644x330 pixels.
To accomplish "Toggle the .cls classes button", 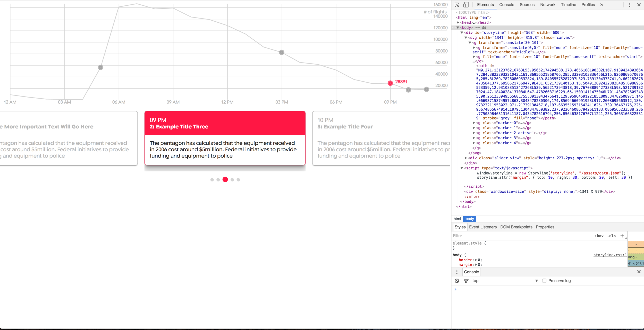I will tap(612, 236).
